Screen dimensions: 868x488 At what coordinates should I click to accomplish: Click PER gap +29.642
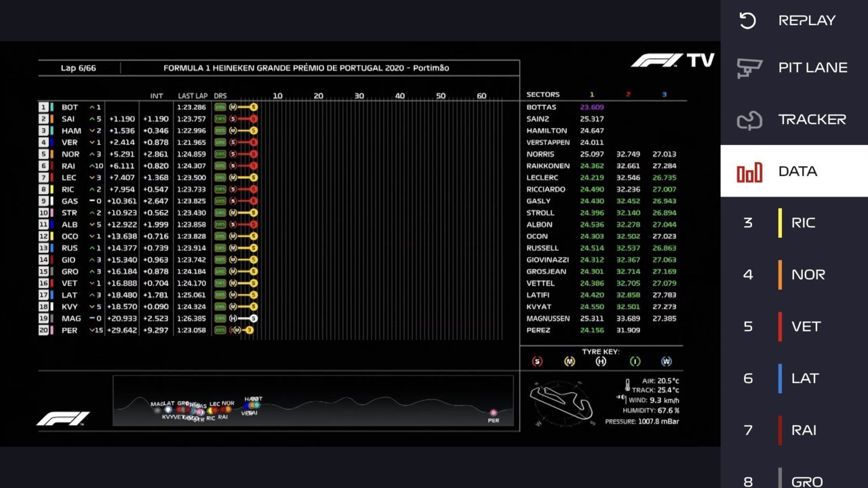coord(123,330)
